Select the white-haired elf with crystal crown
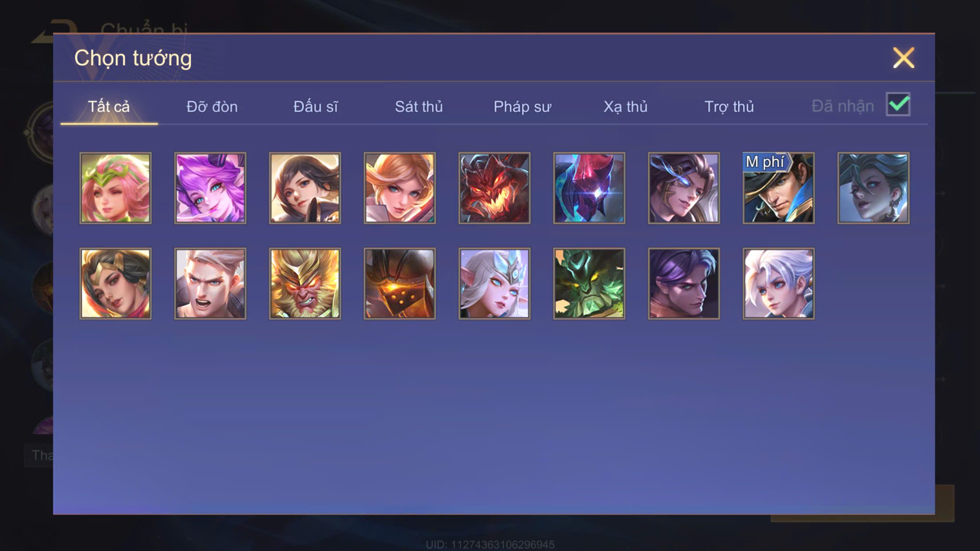Screen dimensions: 980x551 (494, 283)
